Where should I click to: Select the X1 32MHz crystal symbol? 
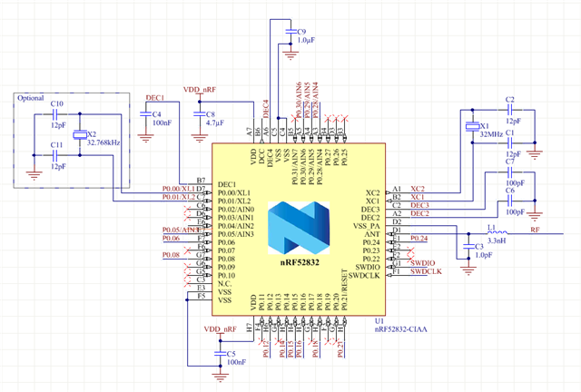click(472, 126)
